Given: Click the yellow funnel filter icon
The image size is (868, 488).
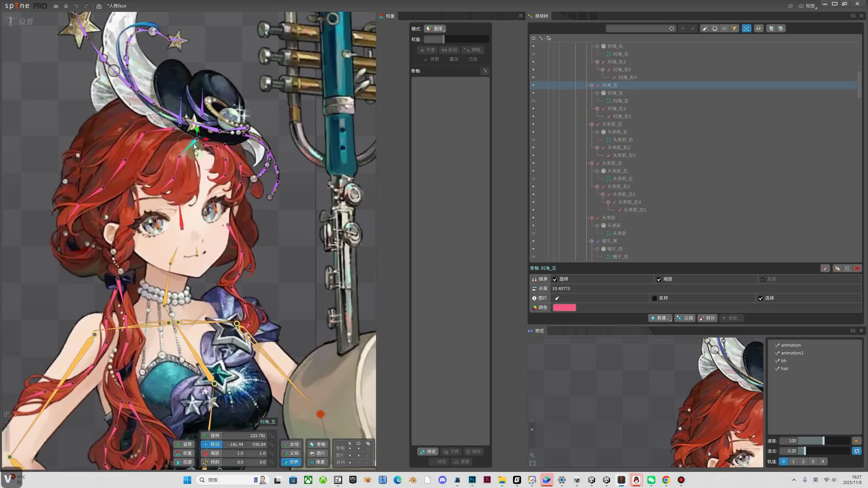Looking at the screenshot, I should (x=734, y=29).
